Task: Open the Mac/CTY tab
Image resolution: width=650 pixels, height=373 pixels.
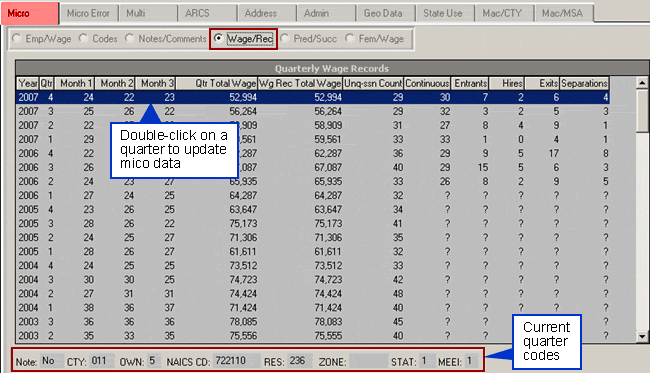Action: click(x=504, y=13)
